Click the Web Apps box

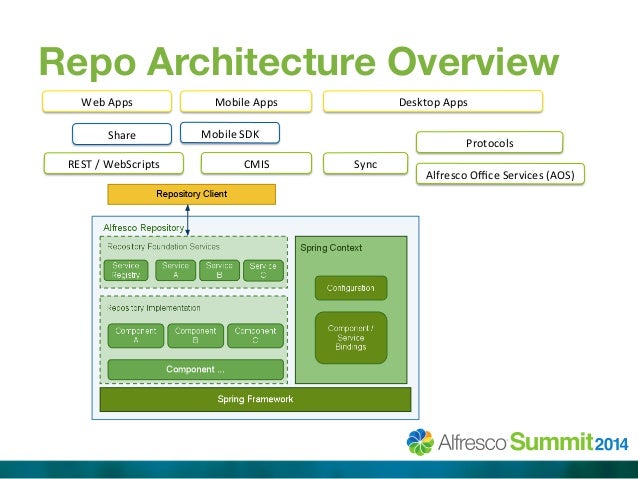click(x=107, y=102)
